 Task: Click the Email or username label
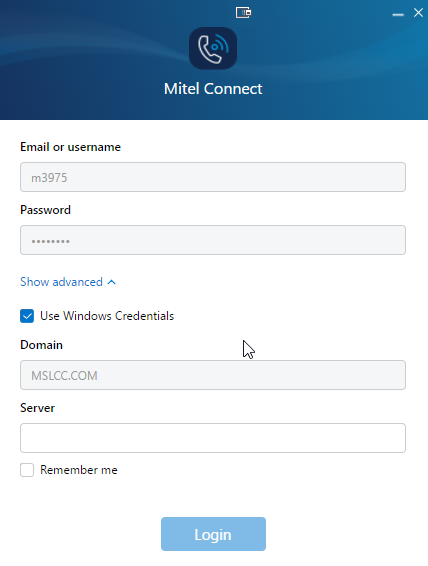pos(70,147)
